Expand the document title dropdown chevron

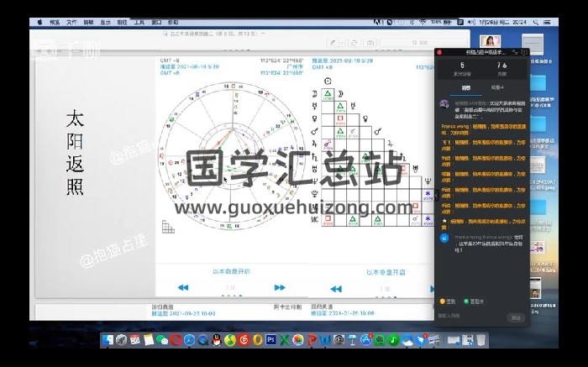pyautogui.click(x=263, y=34)
